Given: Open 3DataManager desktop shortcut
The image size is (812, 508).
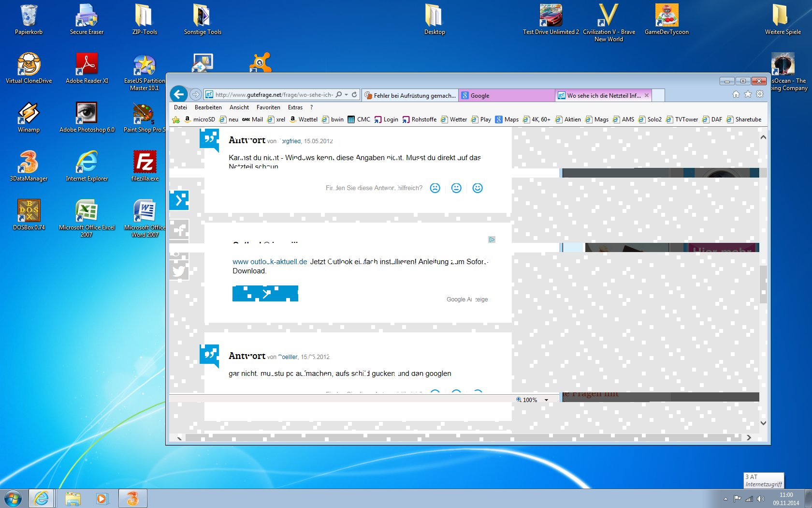Looking at the screenshot, I should click(29, 166).
